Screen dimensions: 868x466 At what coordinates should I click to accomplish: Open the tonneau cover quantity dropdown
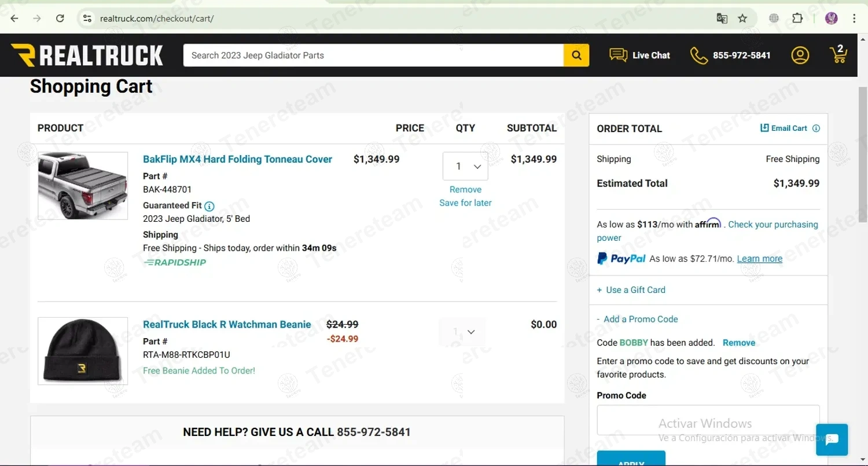click(x=465, y=166)
